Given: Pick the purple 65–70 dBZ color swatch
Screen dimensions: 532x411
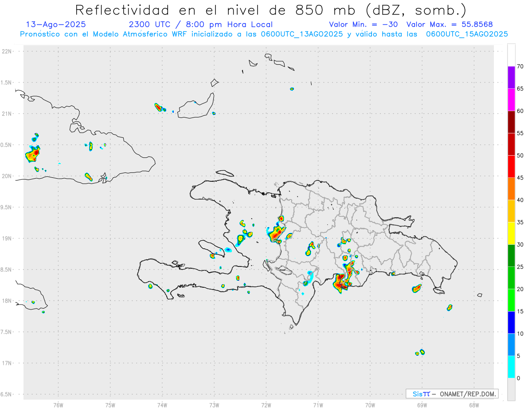Looking at the screenshot, I should click(511, 78).
